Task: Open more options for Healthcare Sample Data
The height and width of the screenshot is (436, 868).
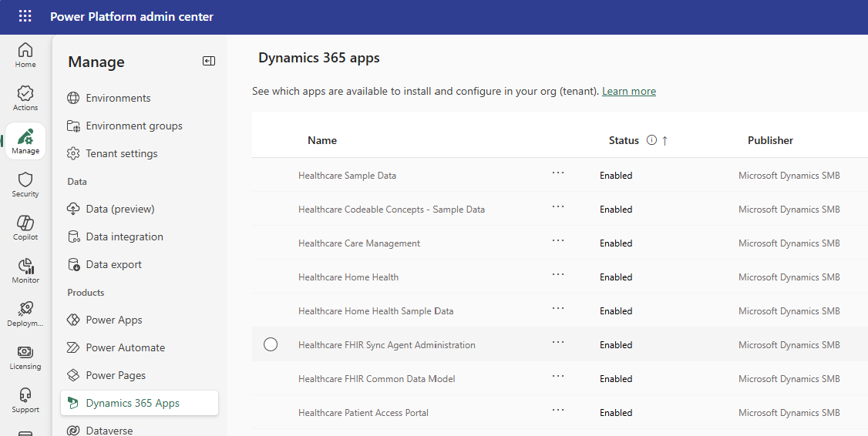Action: point(558,173)
